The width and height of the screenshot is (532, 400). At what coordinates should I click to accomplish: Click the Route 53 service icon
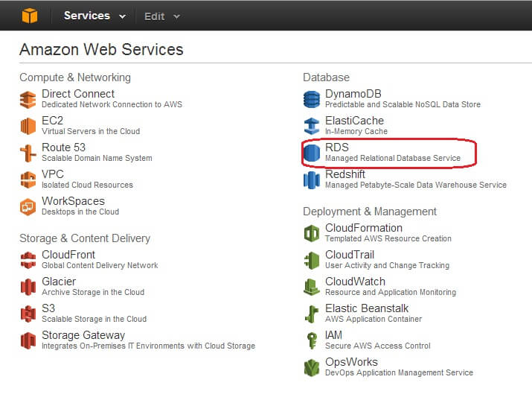28,153
